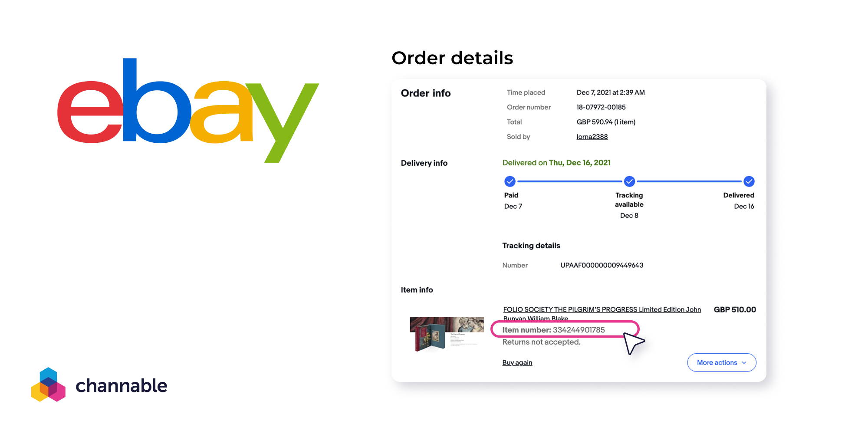Click the Channable hexagon logo icon
This screenshot has height=434, width=868.
click(48, 385)
